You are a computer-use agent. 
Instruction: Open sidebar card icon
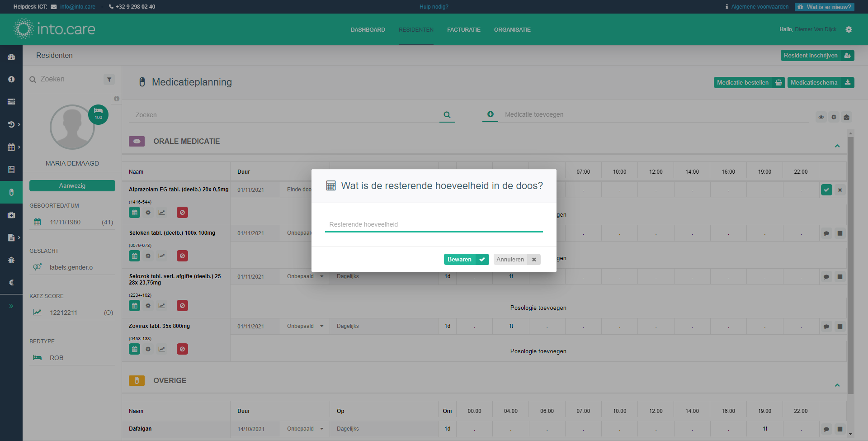(x=11, y=102)
